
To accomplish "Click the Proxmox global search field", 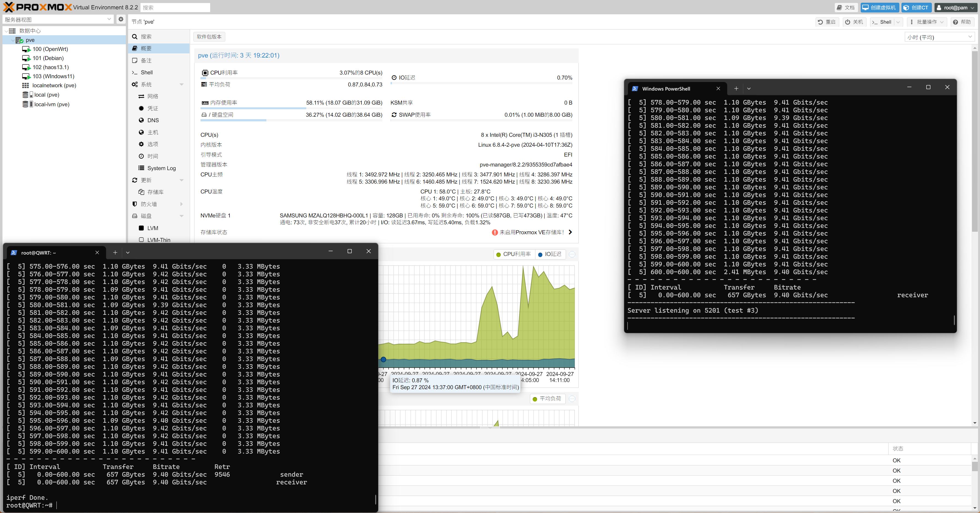I will pos(175,8).
